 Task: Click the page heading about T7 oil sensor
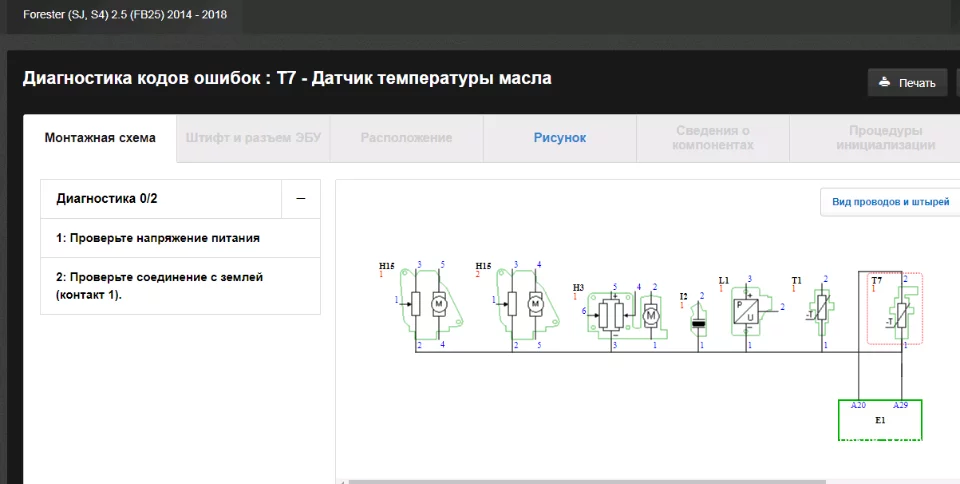click(287, 78)
